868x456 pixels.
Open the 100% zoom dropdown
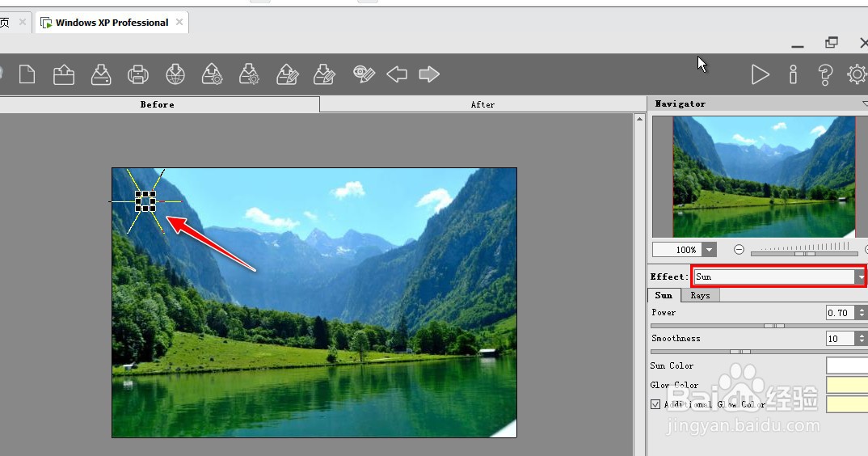(x=709, y=249)
